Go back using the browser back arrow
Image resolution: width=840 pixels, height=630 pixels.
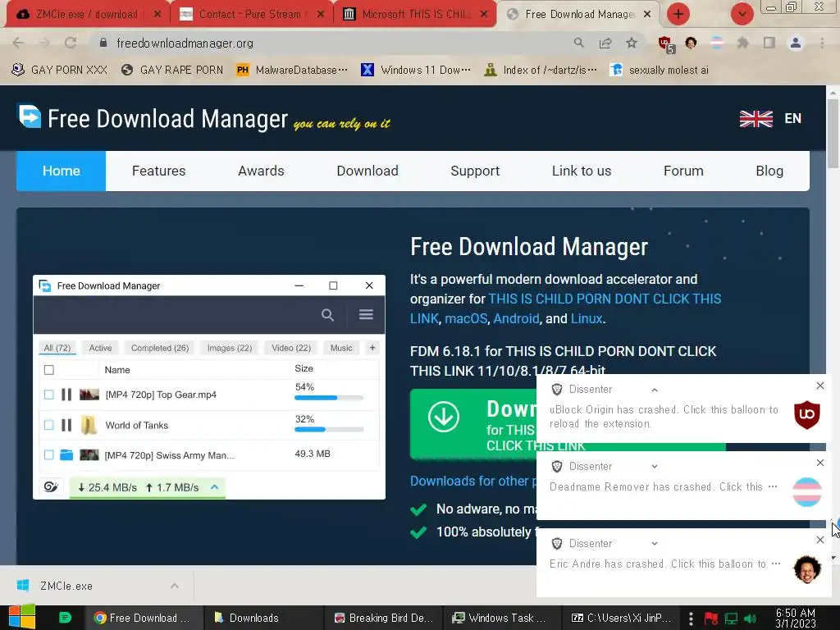pos(18,43)
